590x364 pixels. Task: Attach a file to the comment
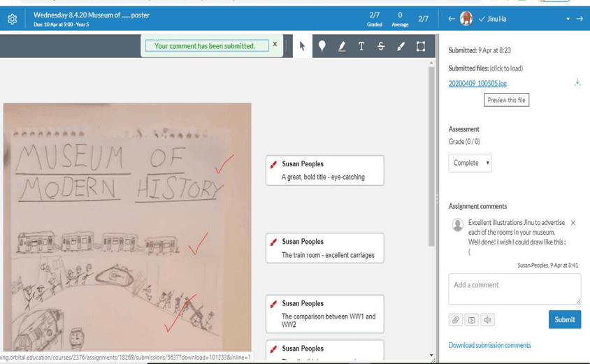[456, 320]
